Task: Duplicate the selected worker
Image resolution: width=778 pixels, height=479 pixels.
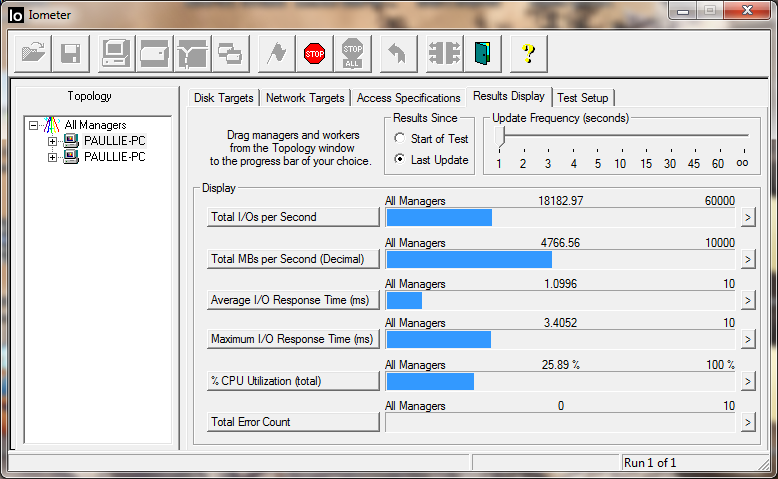Action: point(230,53)
